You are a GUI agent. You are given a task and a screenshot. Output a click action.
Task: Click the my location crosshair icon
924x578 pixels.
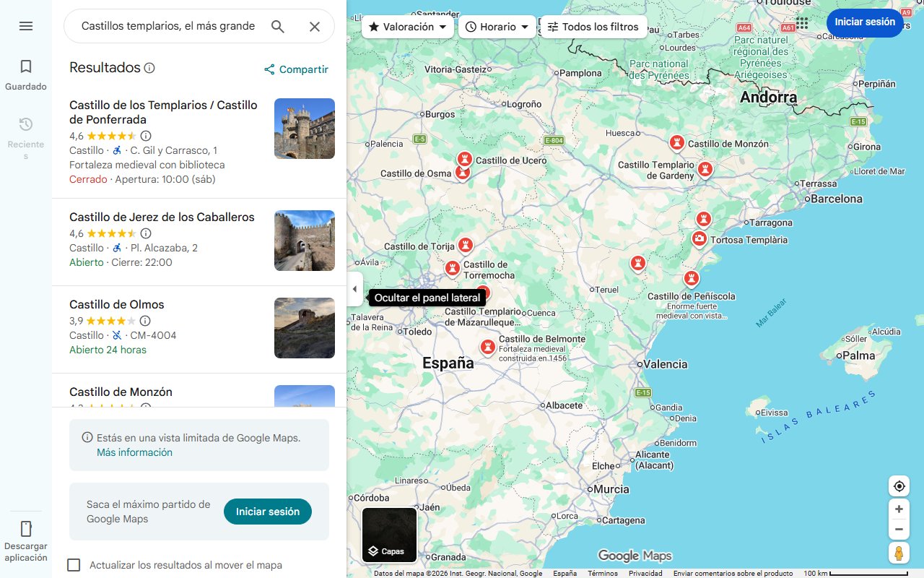pyautogui.click(x=899, y=486)
